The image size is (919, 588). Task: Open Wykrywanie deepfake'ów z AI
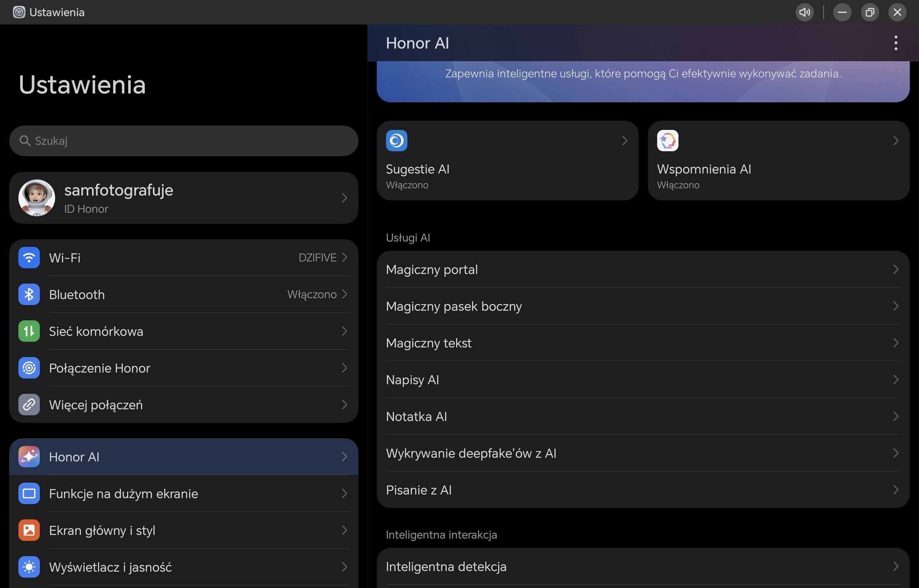pyautogui.click(x=643, y=453)
